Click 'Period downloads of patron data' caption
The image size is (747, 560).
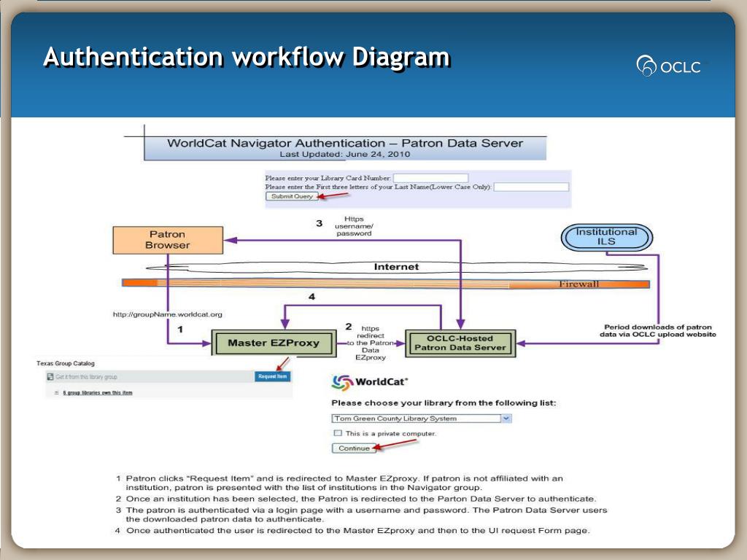point(658,330)
